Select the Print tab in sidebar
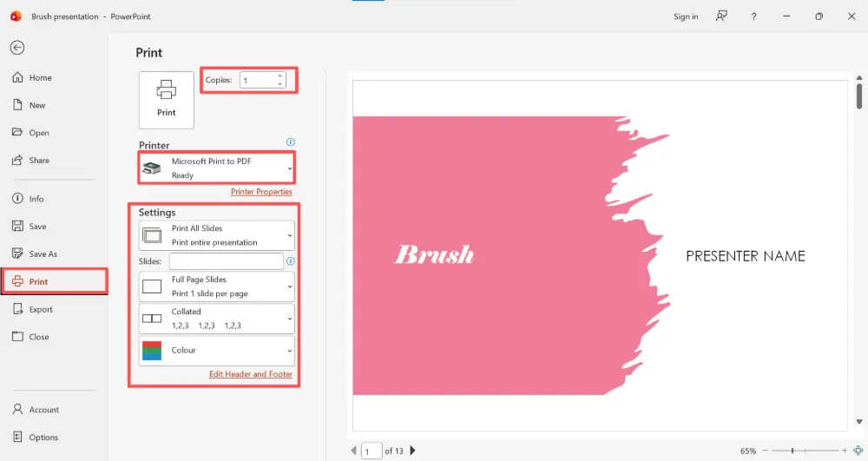Viewport: 868px width, 461px height. [54, 281]
